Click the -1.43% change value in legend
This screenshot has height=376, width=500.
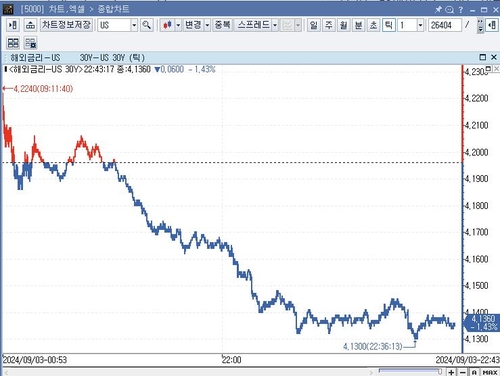pyautogui.click(x=202, y=69)
